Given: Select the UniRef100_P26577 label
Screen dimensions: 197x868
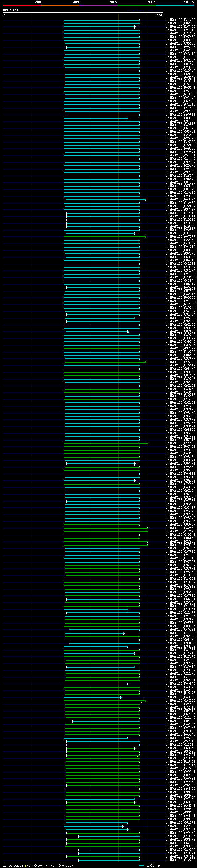Looking at the screenshot, I should 180,135.
